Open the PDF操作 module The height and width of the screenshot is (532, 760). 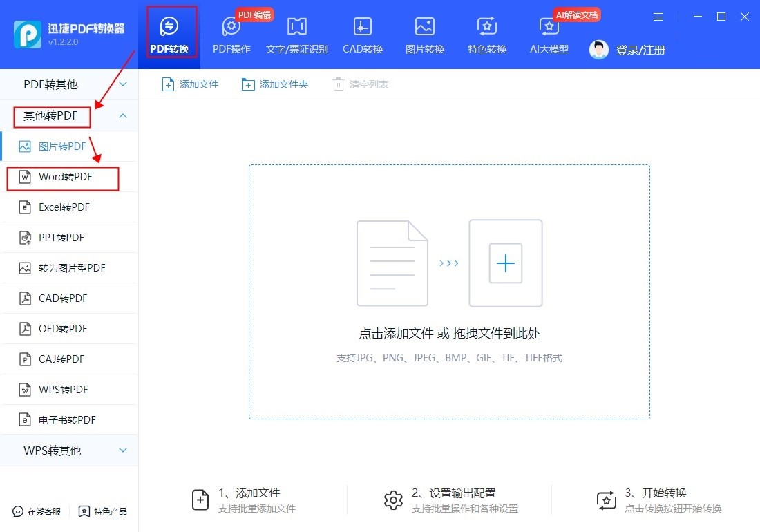231,31
